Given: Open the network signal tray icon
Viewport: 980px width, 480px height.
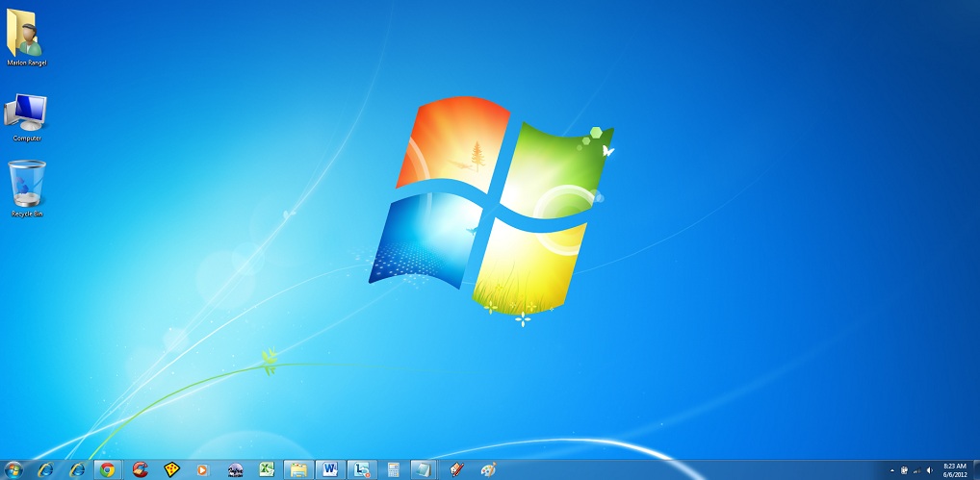Looking at the screenshot, I should point(916,470).
